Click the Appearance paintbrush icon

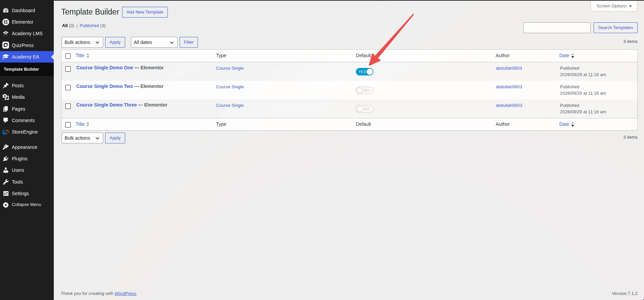6,147
